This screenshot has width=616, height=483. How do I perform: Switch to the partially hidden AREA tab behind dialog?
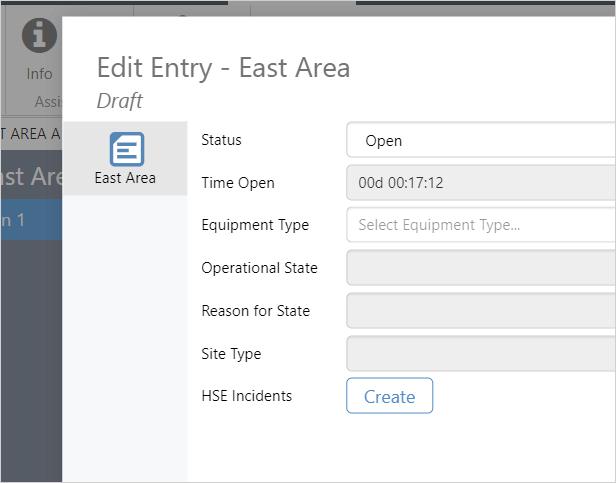pyautogui.click(x=30, y=133)
